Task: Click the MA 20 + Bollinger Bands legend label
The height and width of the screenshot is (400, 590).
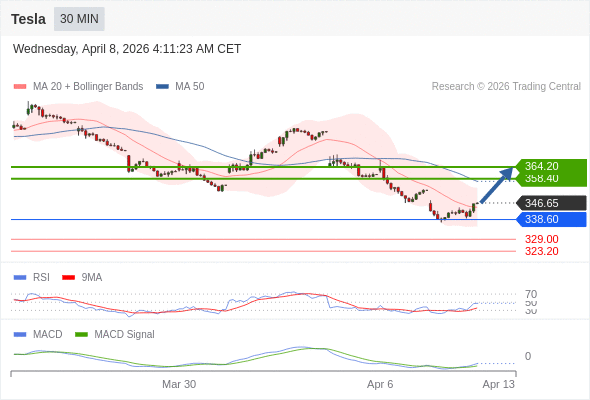Action: coord(88,87)
